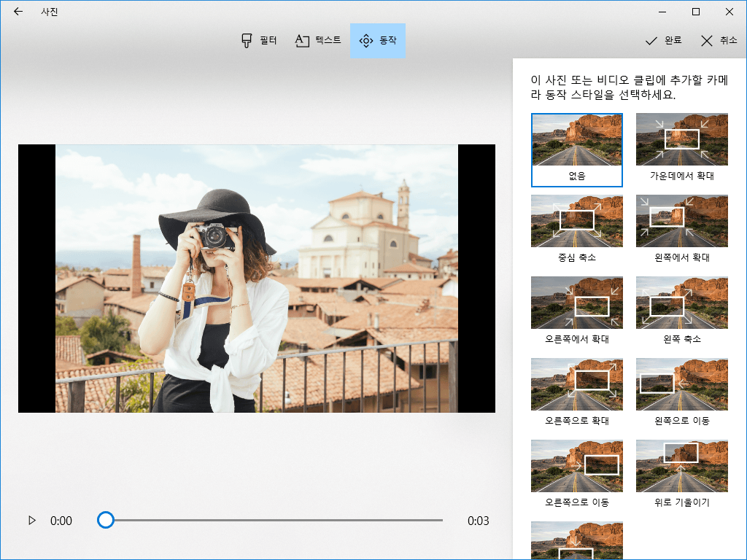Choose the 가운데에서 확대 motion style

point(682,149)
